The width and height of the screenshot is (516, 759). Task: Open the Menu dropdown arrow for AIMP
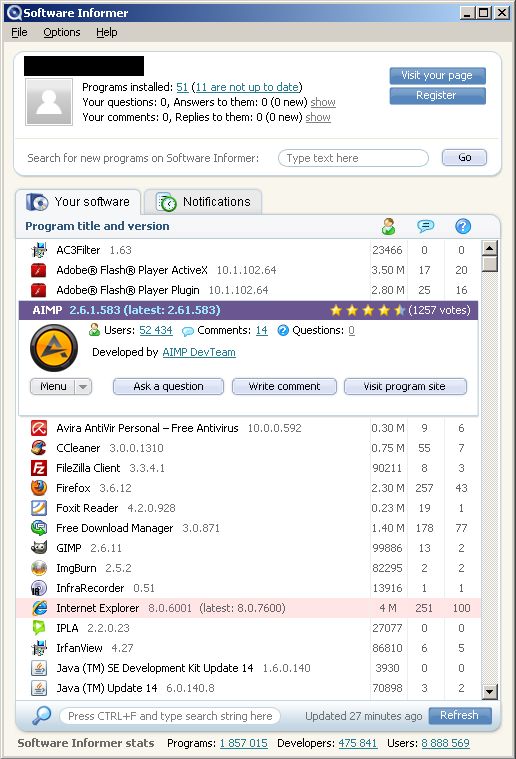83,387
